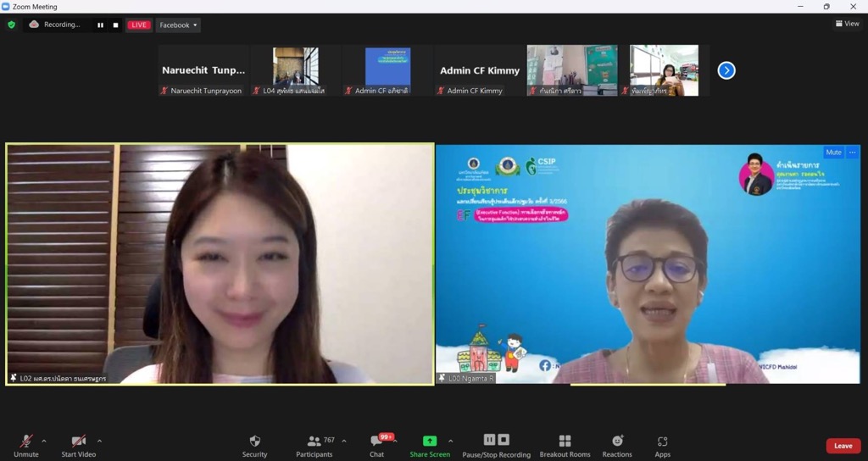Open more options on Ngamta's video

(853, 153)
